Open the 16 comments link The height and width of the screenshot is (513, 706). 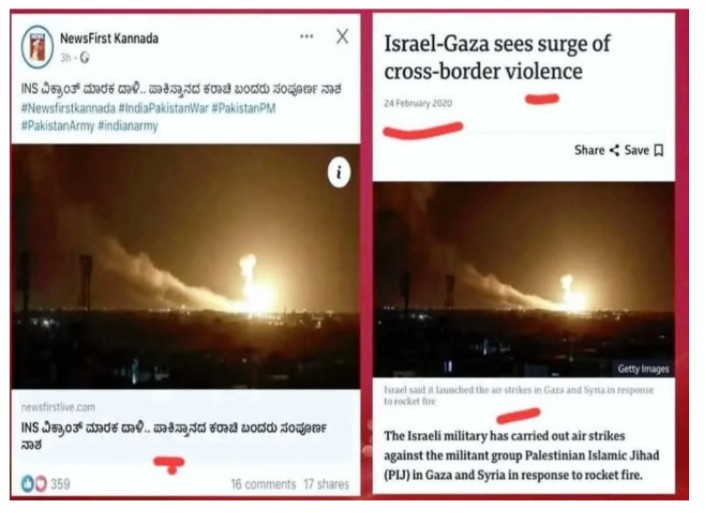click(263, 484)
